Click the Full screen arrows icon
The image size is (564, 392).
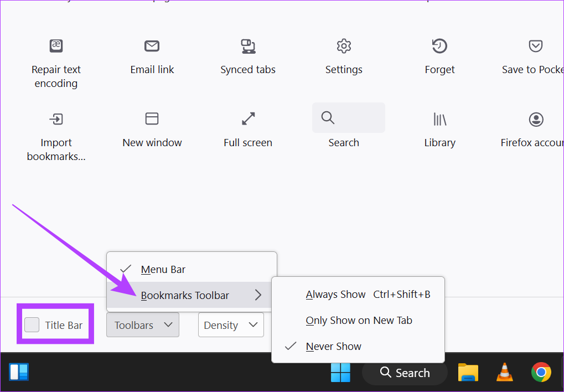coord(248,118)
